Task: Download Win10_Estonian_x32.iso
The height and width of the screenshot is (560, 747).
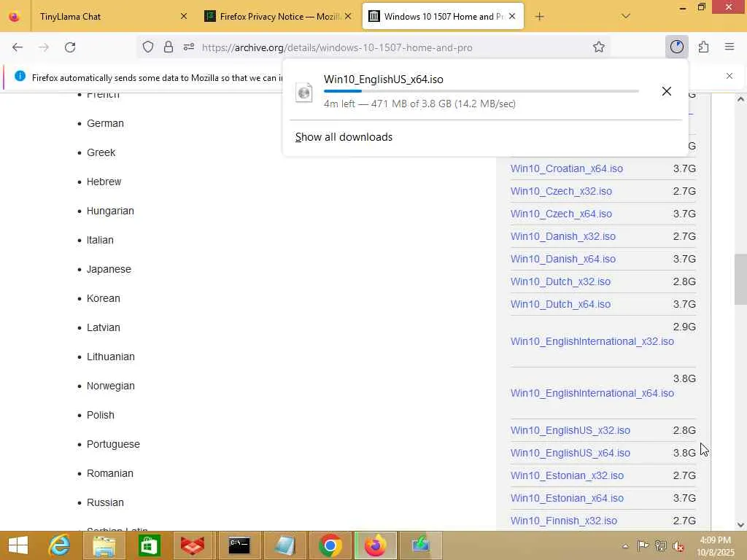Action: (x=567, y=475)
